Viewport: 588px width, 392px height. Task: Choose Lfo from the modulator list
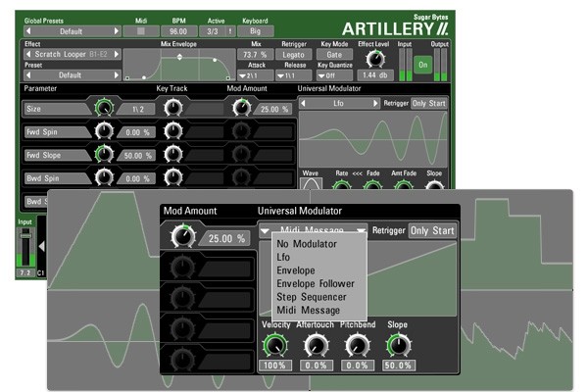pos(283,257)
